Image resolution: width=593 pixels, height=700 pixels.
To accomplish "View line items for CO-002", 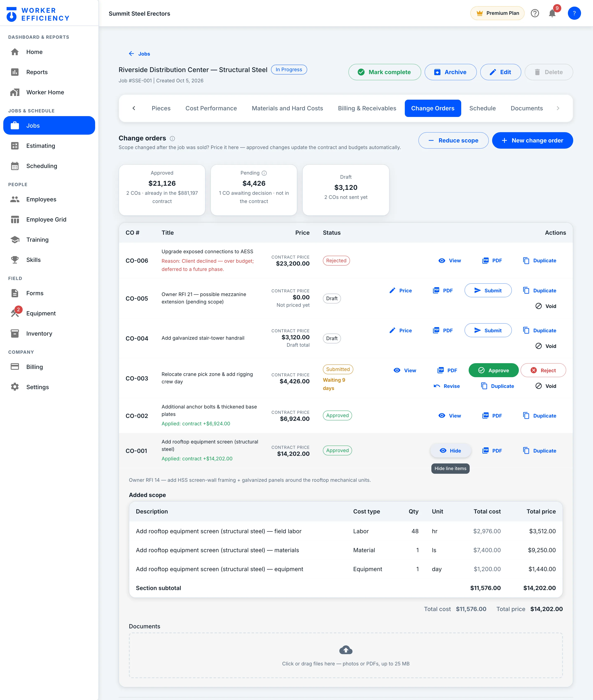I will [x=449, y=416].
